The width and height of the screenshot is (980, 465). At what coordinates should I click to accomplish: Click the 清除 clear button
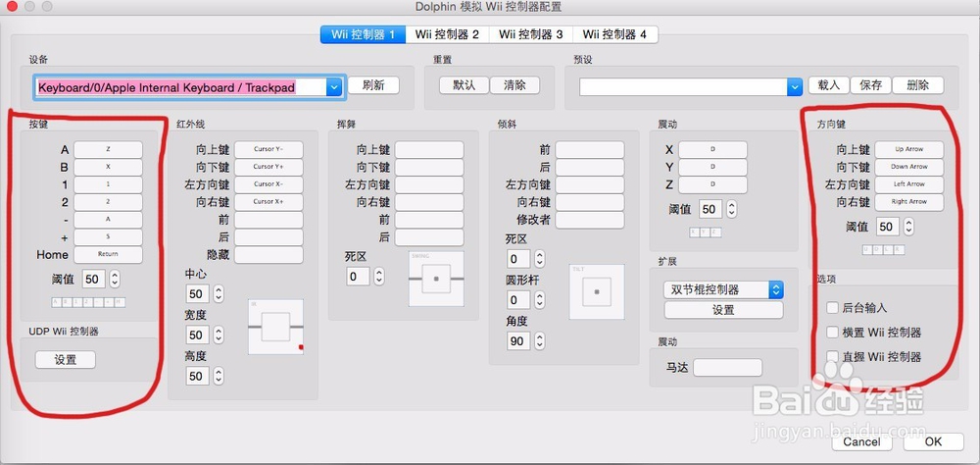coord(514,85)
